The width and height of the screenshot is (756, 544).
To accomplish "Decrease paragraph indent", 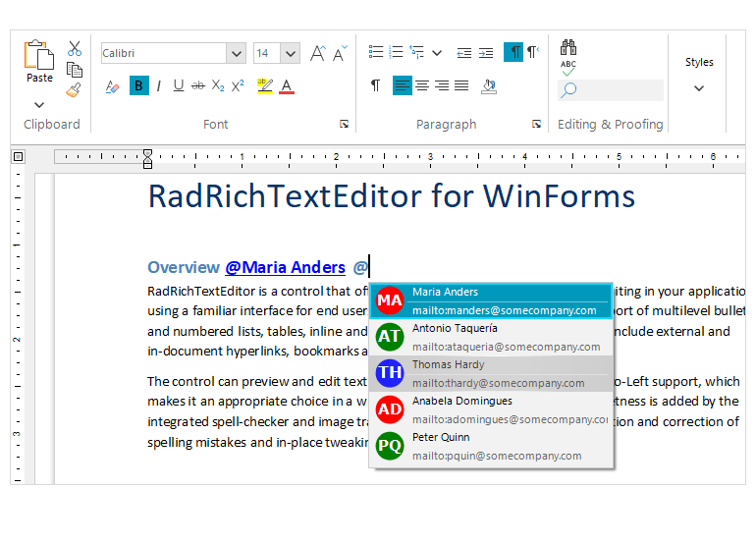I will [463, 53].
